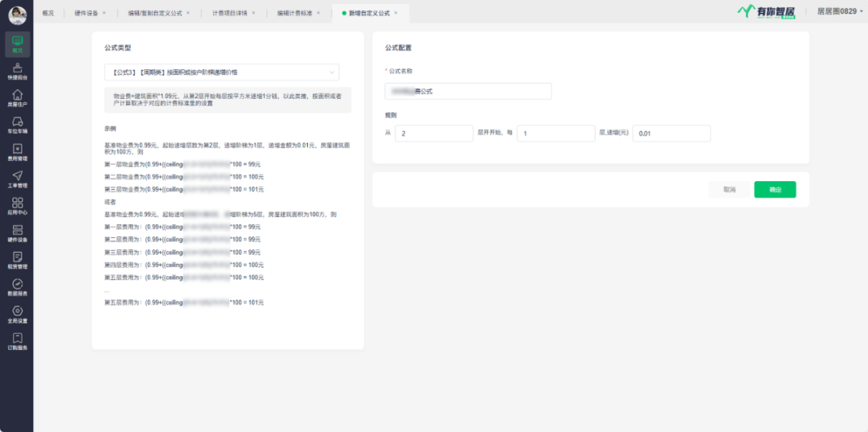Click the 取消 button
Image resolution: width=868 pixels, height=432 pixels.
(x=729, y=190)
